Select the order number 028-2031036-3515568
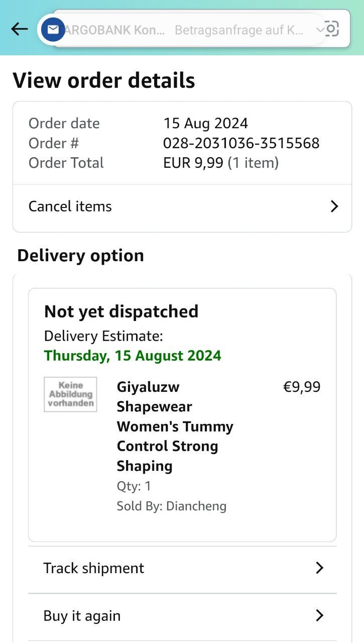364x643 pixels. 241,143
